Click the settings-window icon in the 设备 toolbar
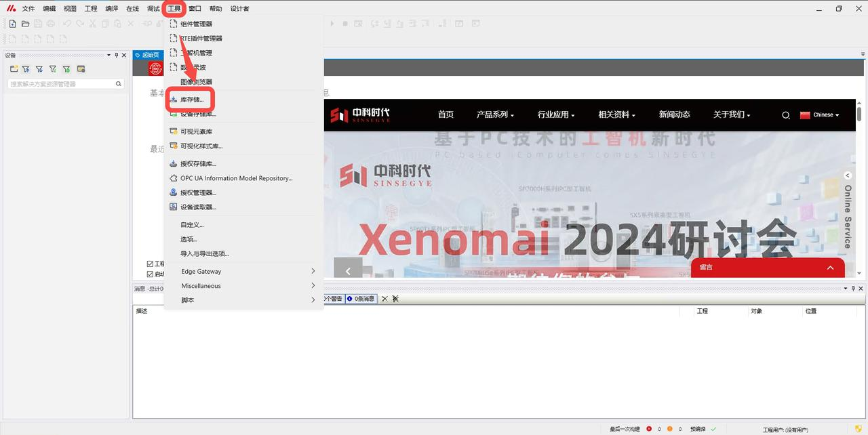 coord(81,69)
